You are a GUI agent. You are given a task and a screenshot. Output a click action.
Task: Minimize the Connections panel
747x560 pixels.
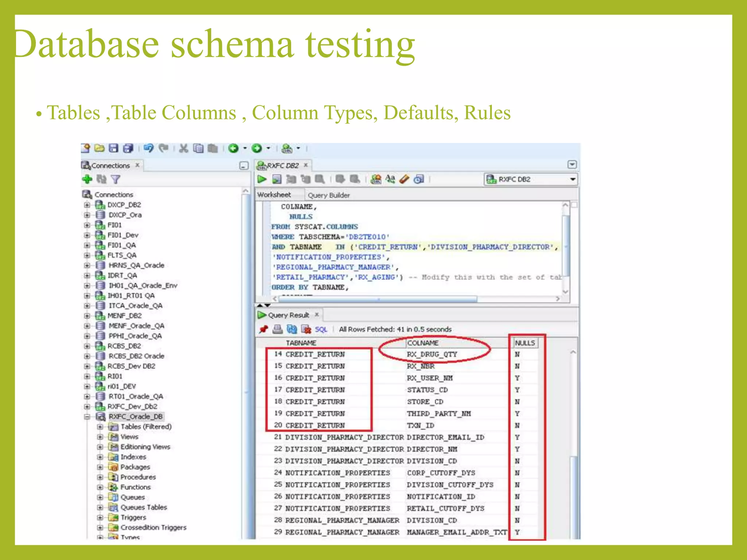244,166
